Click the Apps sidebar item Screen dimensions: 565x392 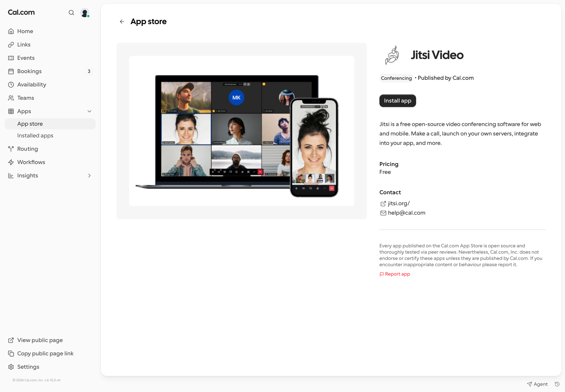[x=50, y=111]
